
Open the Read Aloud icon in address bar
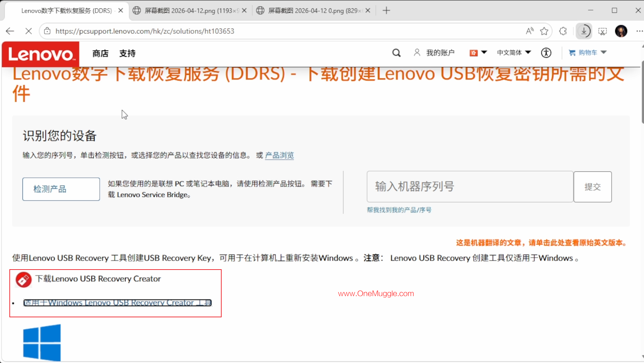pyautogui.click(x=530, y=31)
